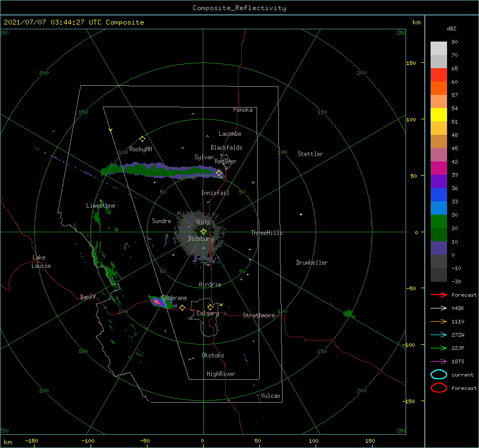Click the Didsbury label
This screenshot has width=479, height=448.
pyautogui.click(x=201, y=239)
